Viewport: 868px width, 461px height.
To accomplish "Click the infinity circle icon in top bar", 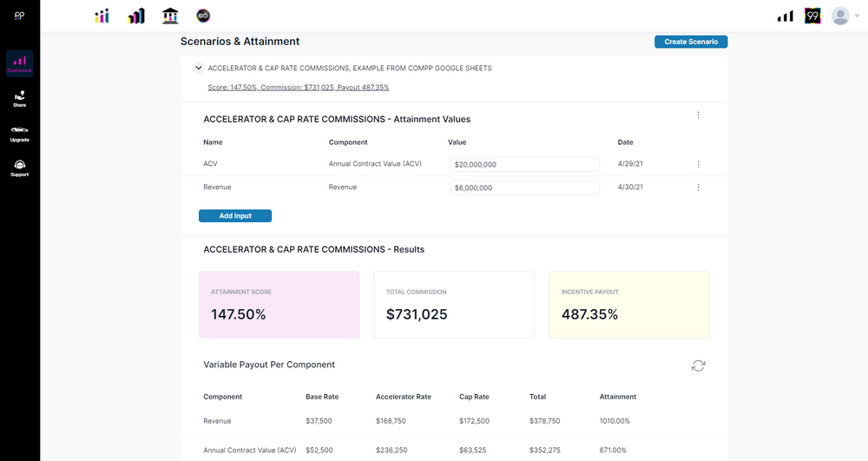I will [x=203, y=16].
